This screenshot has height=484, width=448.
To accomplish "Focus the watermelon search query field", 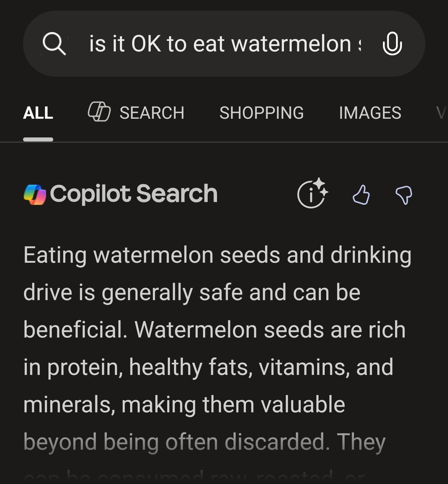I will 224,44.
